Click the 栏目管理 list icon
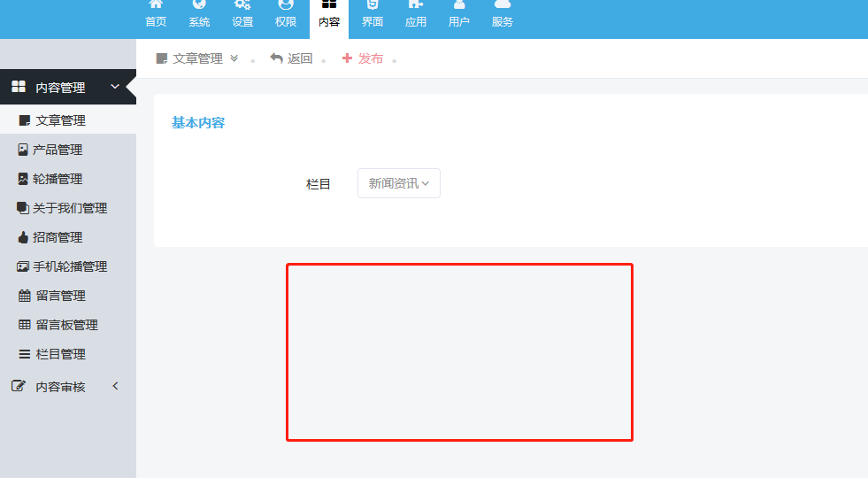868x478 pixels. pos(25,354)
